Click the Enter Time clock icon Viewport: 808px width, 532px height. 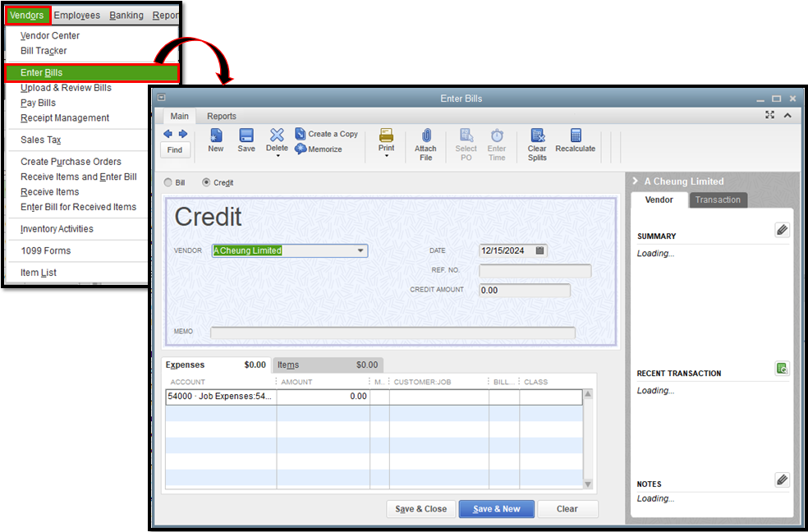pos(497,135)
